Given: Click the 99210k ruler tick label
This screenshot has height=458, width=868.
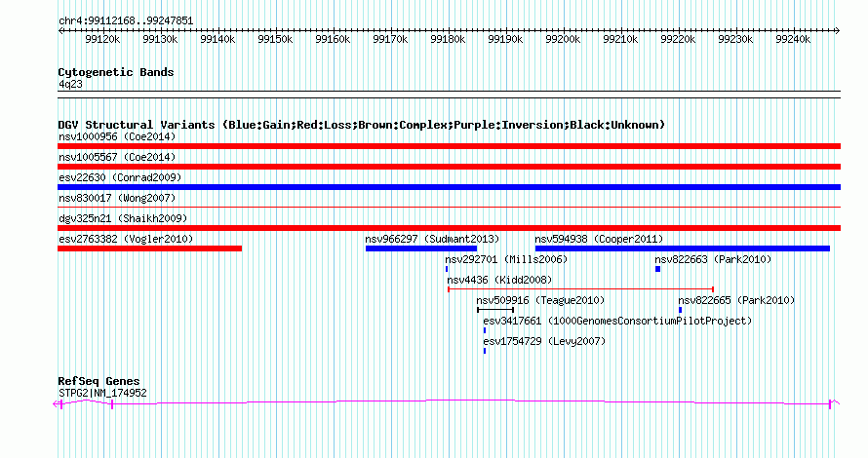Looking at the screenshot, I should tap(620, 39).
